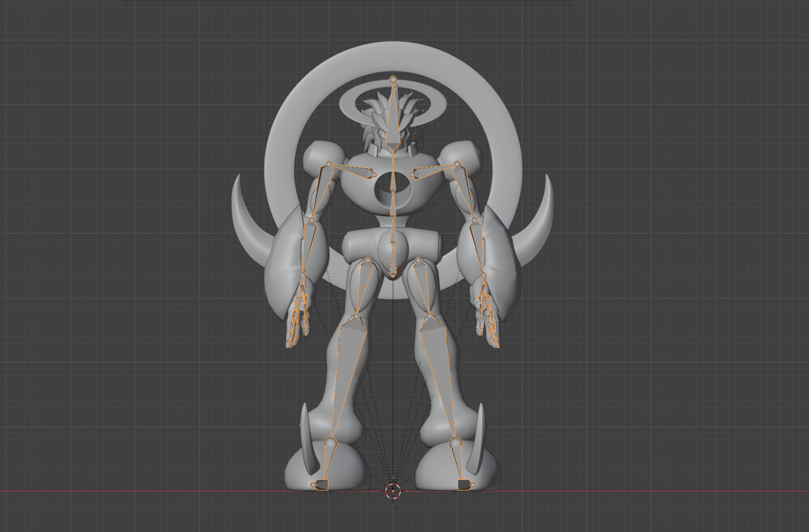This screenshot has width=809, height=532.
Task: Click the joint at the head bone's top tip
Action: (x=393, y=79)
